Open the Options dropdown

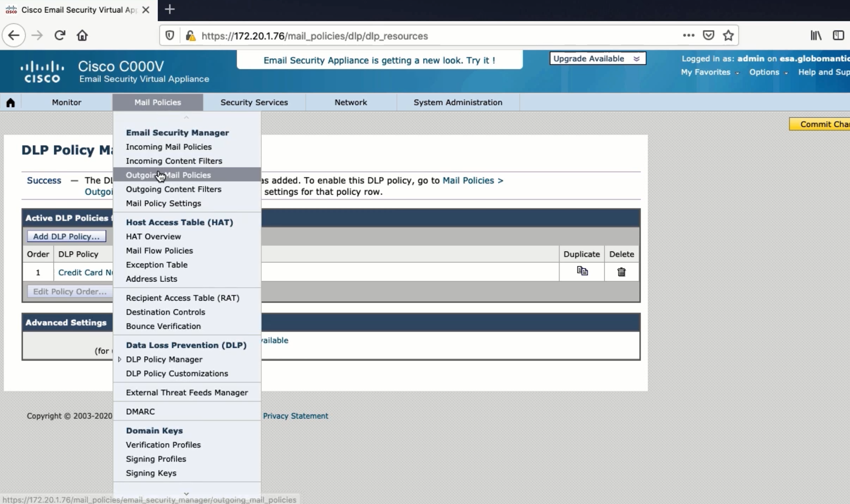click(x=768, y=72)
